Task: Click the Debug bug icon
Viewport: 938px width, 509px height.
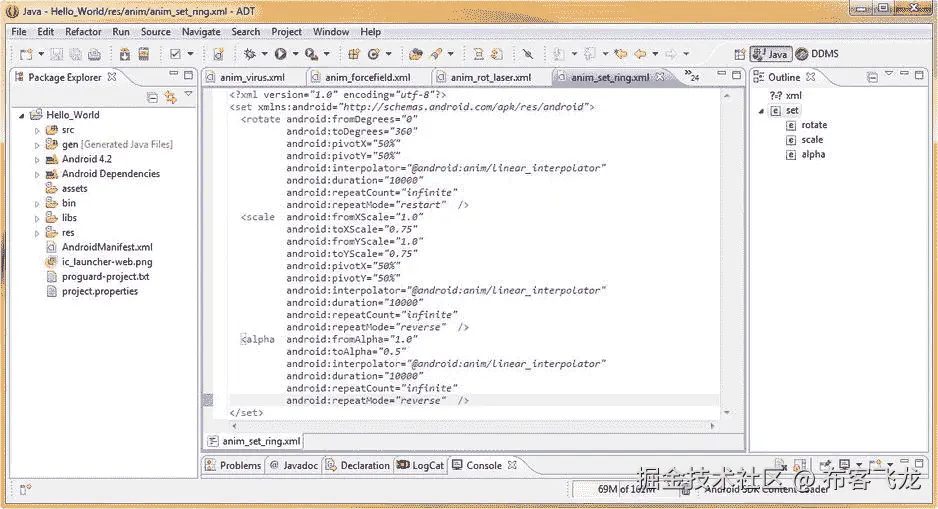Action: click(249, 54)
